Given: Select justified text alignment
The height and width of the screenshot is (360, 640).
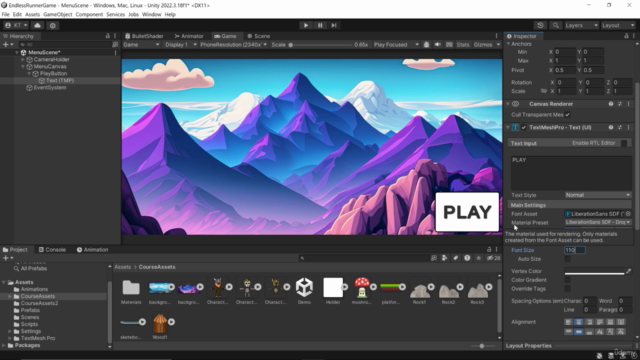Looking at the screenshot, I should click(x=600, y=322).
